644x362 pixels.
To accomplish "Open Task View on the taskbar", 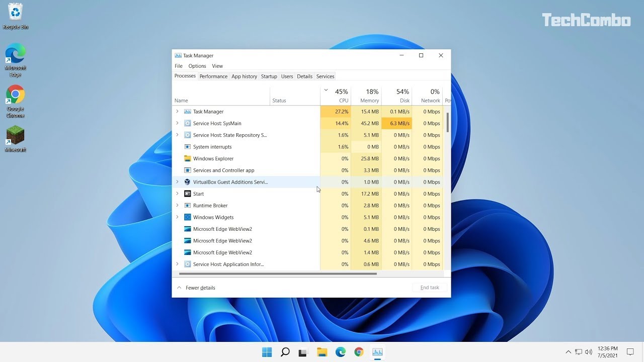I will point(303,352).
